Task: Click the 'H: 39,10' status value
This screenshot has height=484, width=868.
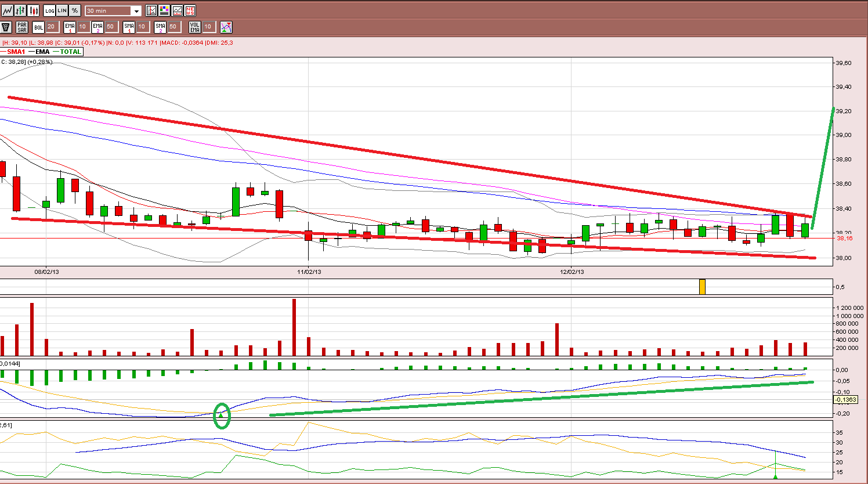Action: click(x=15, y=42)
